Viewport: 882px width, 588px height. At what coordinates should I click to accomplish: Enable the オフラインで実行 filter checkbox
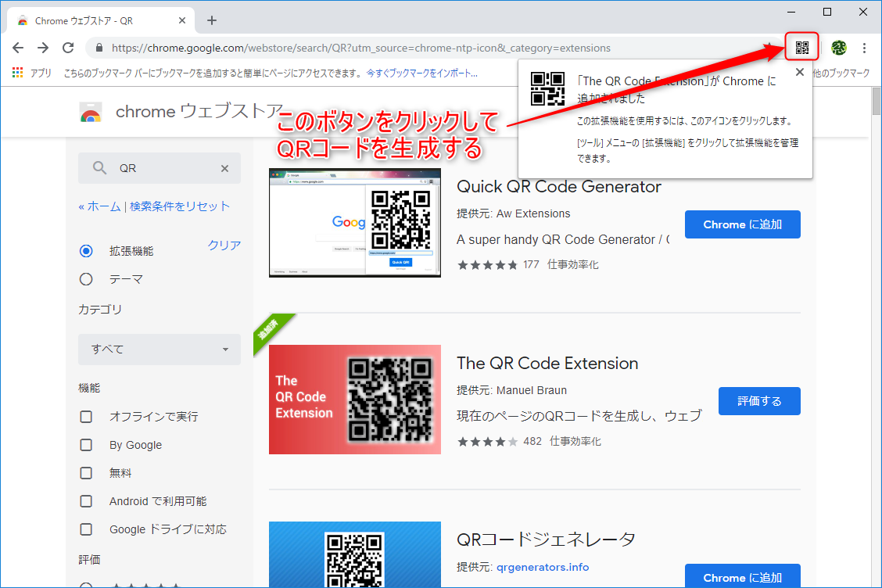point(86,417)
